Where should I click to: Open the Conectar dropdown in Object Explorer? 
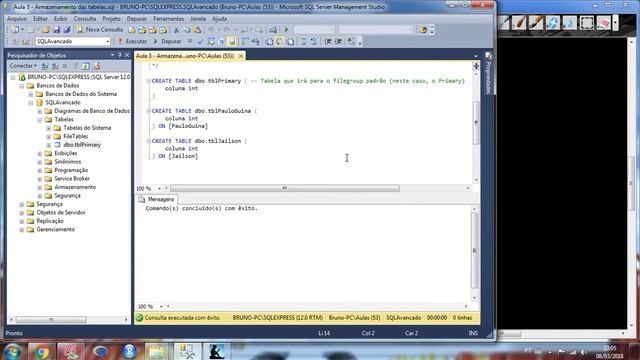23,66
